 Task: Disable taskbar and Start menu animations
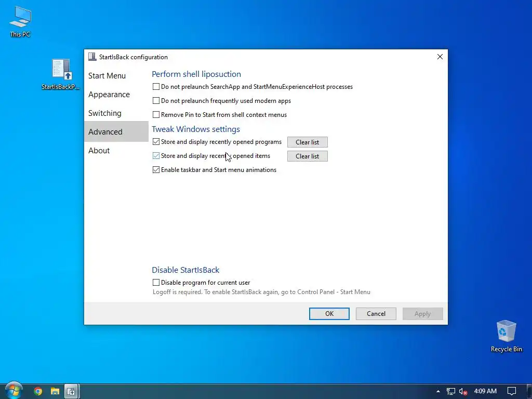(156, 170)
